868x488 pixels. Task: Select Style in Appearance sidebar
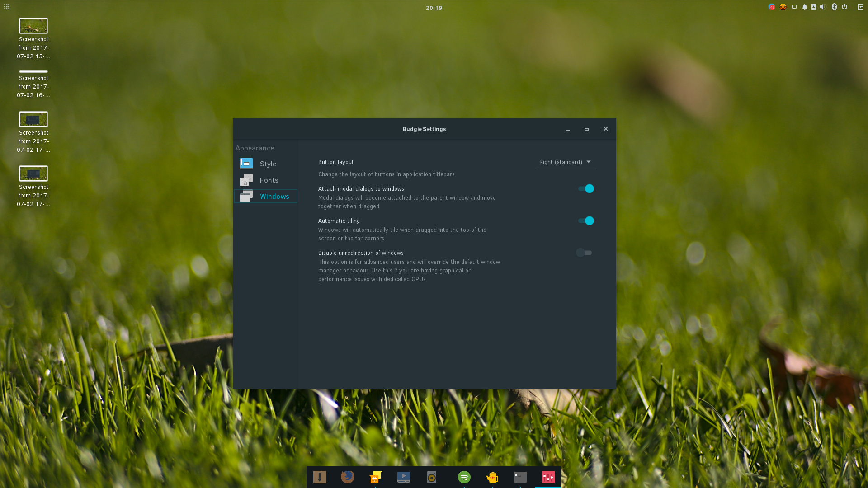click(x=265, y=164)
